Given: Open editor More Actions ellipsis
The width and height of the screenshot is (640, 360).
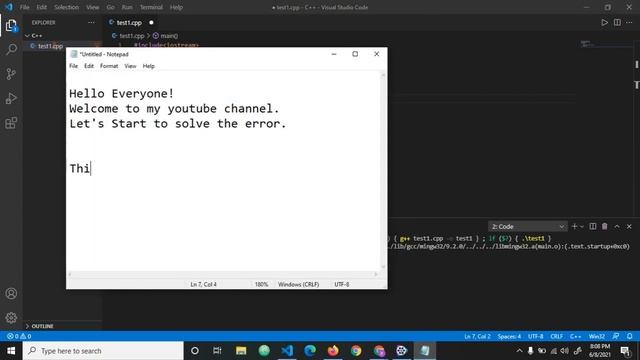Looking at the screenshot, I should [x=629, y=22].
